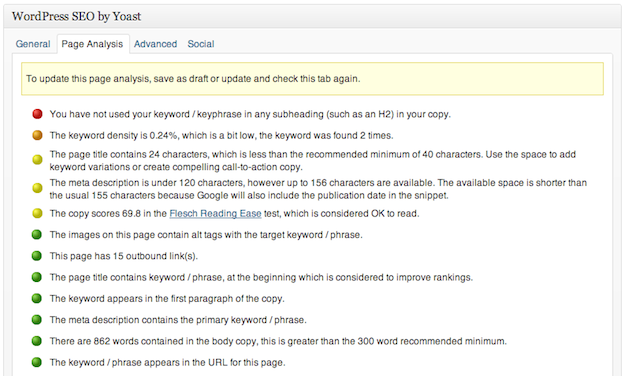Screen dimensions: 625x376
Task: Click the red dot beside the subheading warning
Action: point(37,114)
